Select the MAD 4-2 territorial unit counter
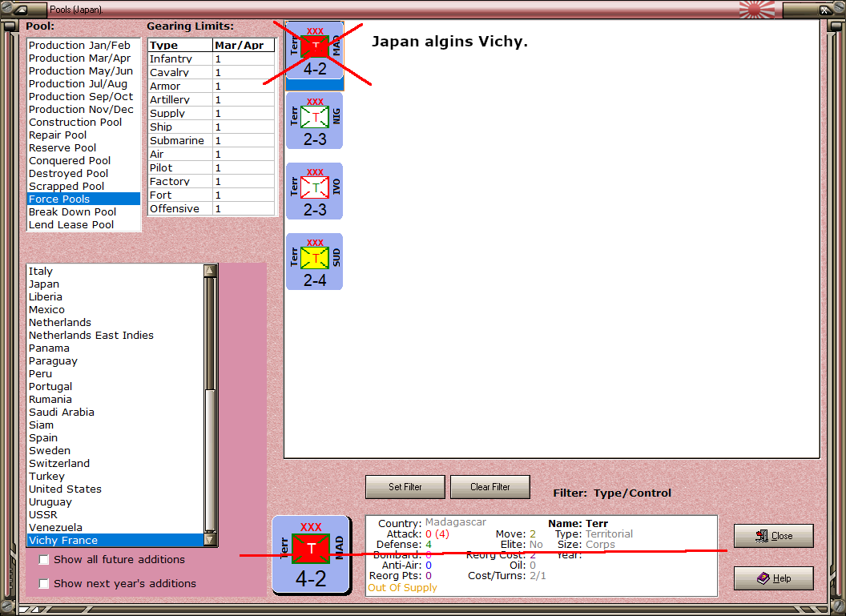The width and height of the screenshot is (846, 616). click(315, 51)
